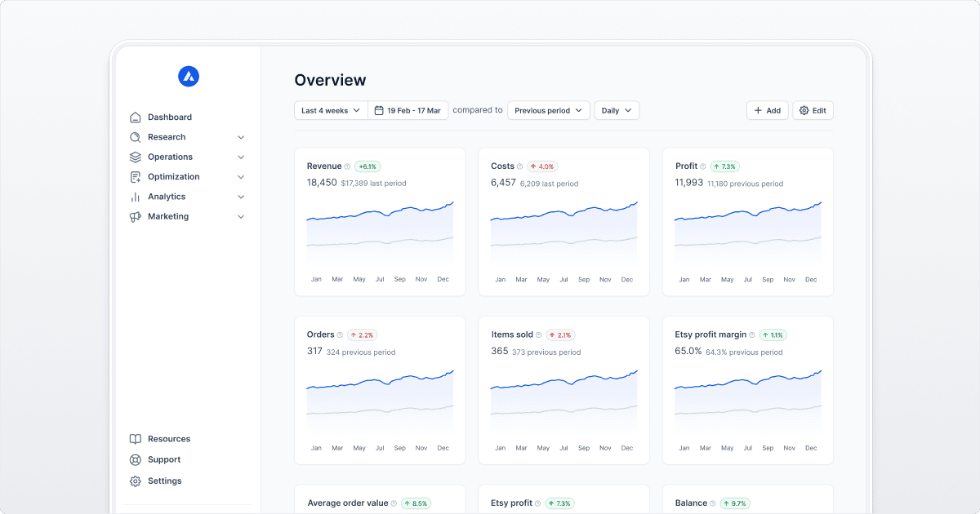Open the Previous period dropdown
Screen dimensions: 980x514
point(549,110)
